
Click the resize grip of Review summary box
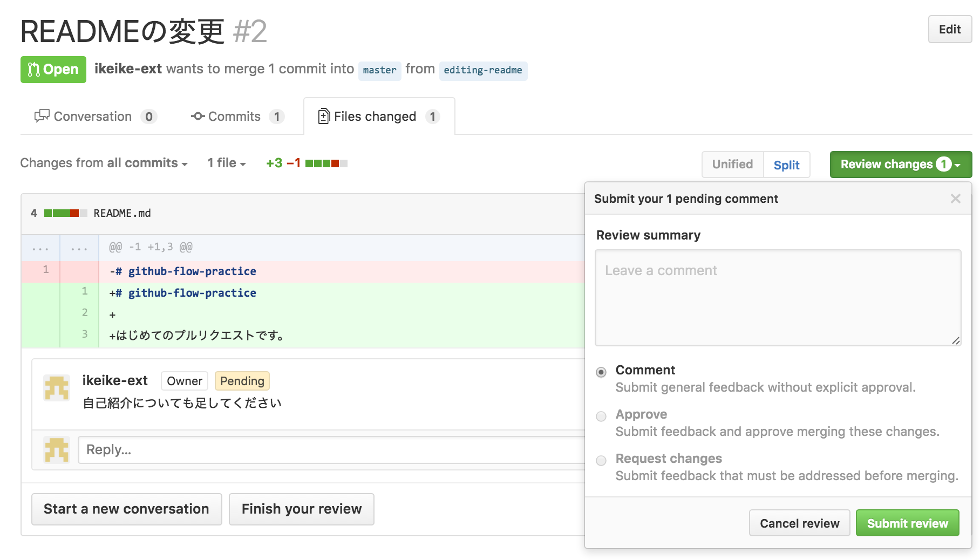pos(956,340)
